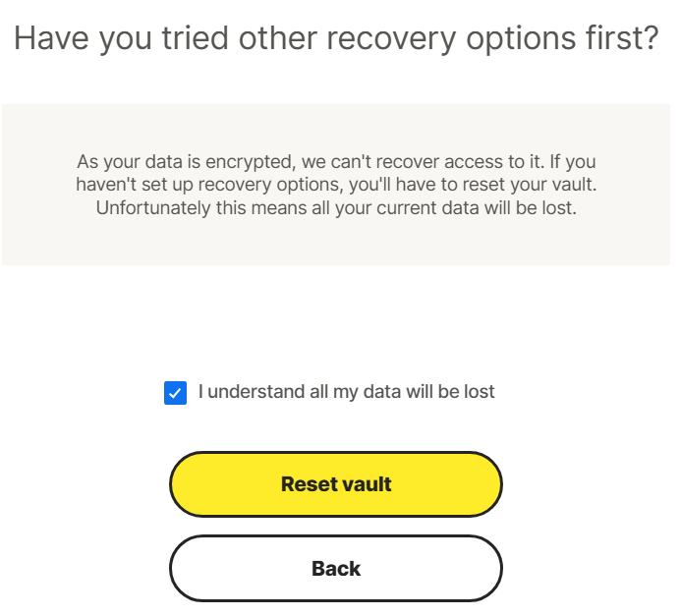Click the 'As your data is encrypted' sentence
681x616 pixels.
[x=199, y=161]
